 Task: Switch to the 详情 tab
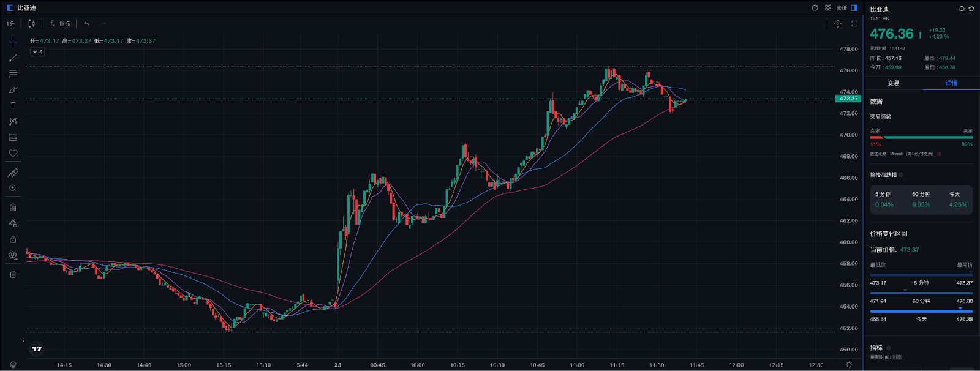(951, 83)
